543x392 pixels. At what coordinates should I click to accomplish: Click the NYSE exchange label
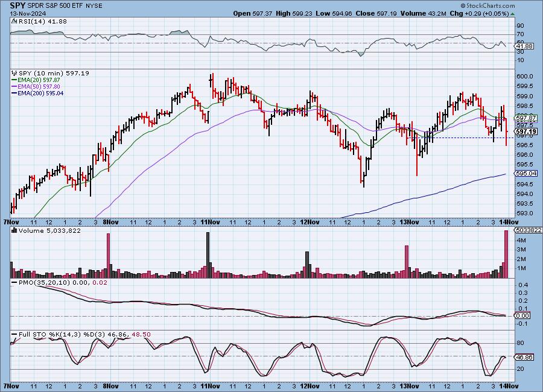[x=94, y=6]
